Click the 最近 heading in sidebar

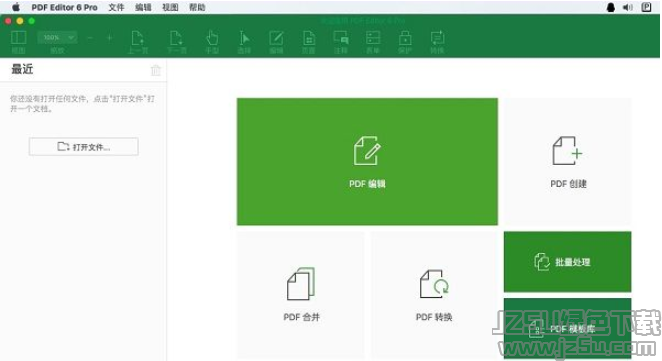[x=22, y=69]
